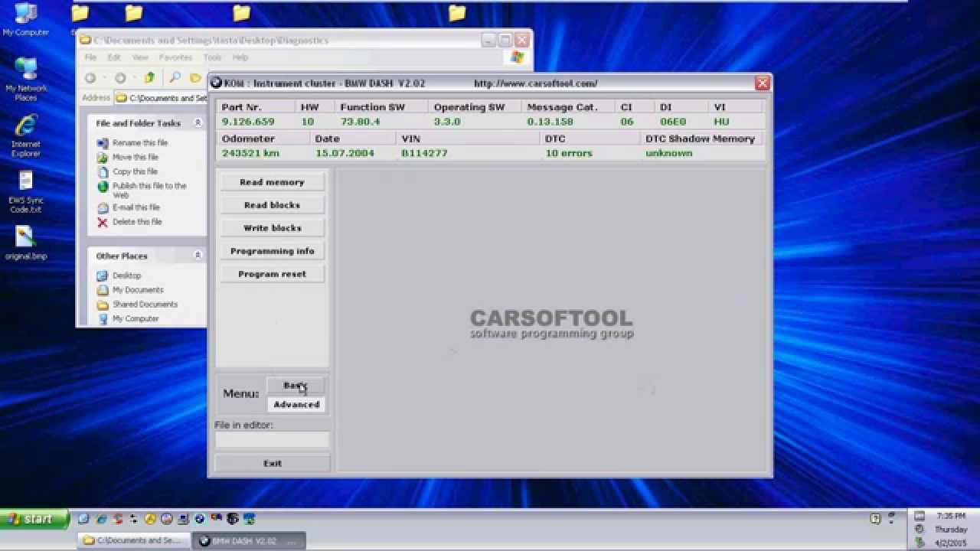Click E-mail this file task
Screen dimensions: 980x551
pyautogui.click(x=136, y=207)
